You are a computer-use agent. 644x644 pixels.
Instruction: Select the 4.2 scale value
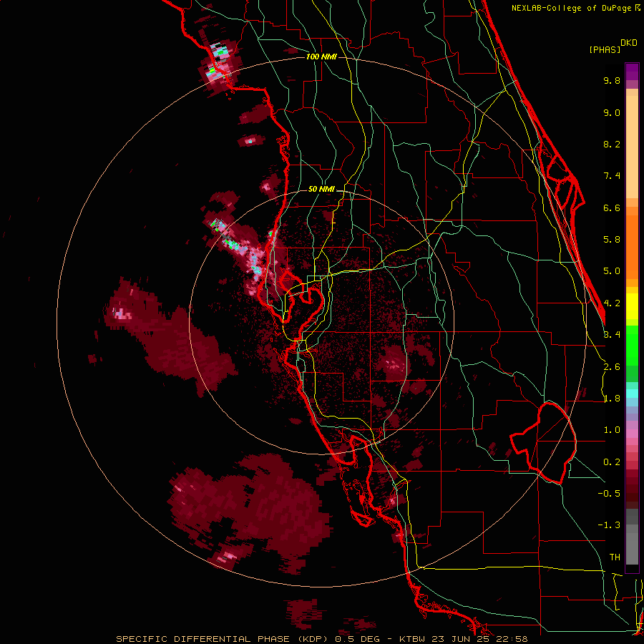point(612,303)
